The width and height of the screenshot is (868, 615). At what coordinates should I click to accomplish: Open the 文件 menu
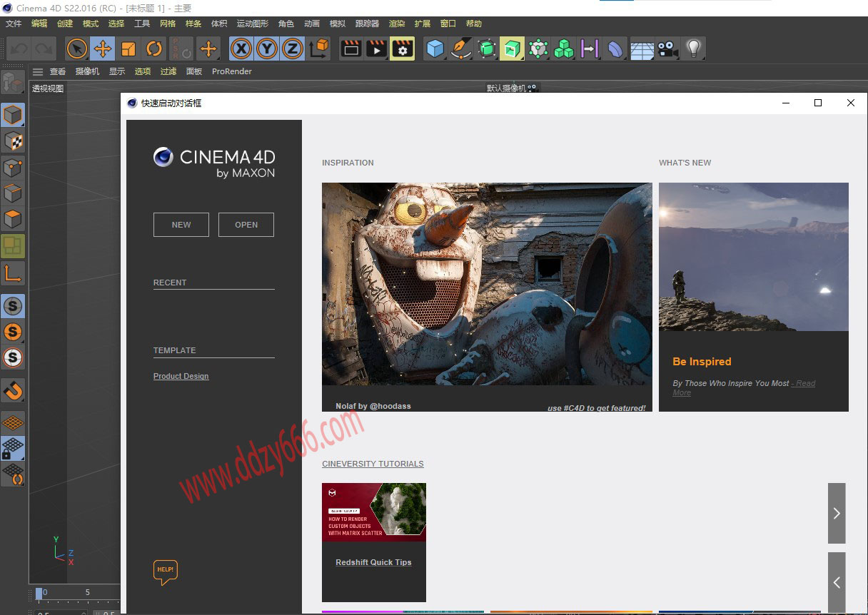click(14, 24)
